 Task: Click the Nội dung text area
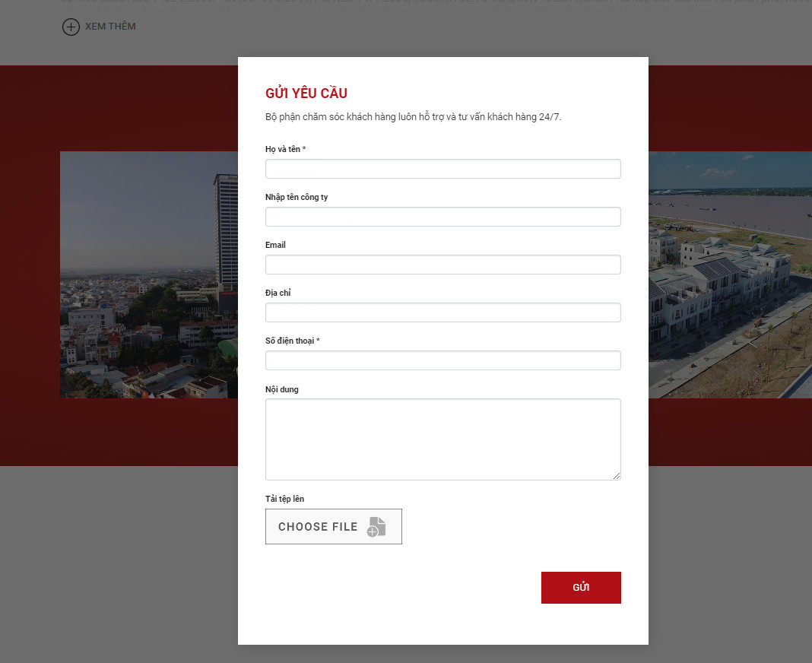point(442,439)
